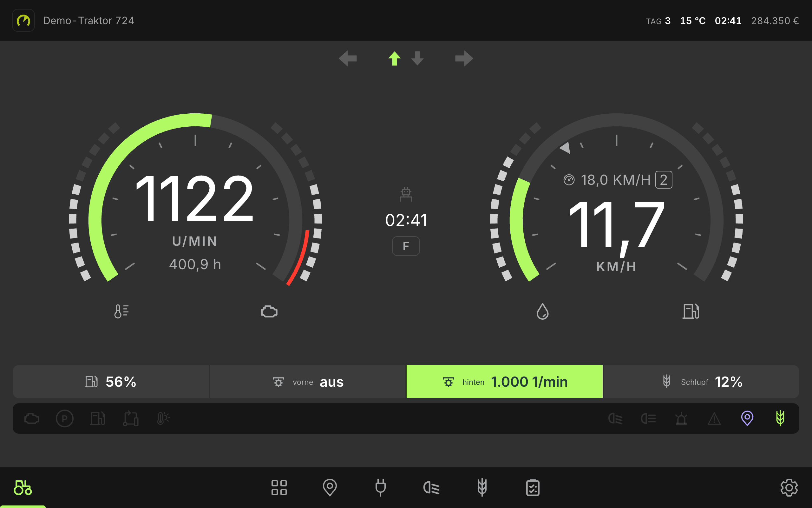This screenshot has width=812, height=508.
Task: Open the headlights control tab
Action: [x=431, y=487]
